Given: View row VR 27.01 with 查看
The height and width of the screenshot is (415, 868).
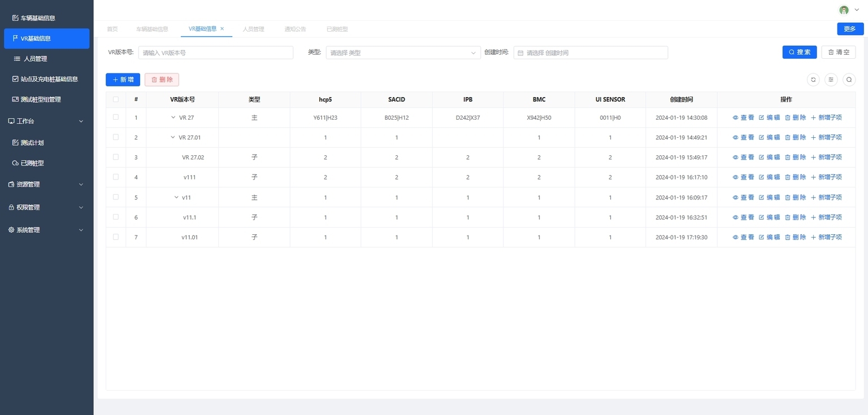Looking at the screenshot, I should click(x=744, y=137).
